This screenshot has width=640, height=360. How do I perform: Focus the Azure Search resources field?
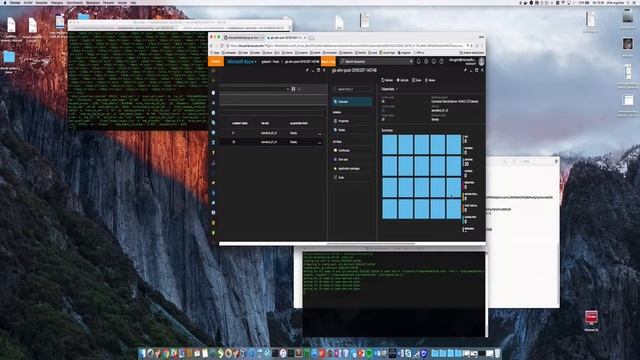click(376, 61)
